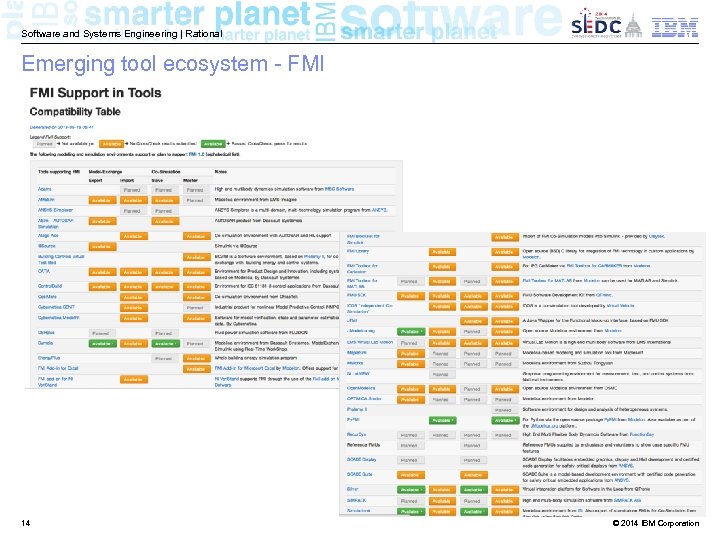Click the Notes column header
Image resolution: width=720 pixels, height=540 pixels.
pyautogui.click(x=220, y=172)
